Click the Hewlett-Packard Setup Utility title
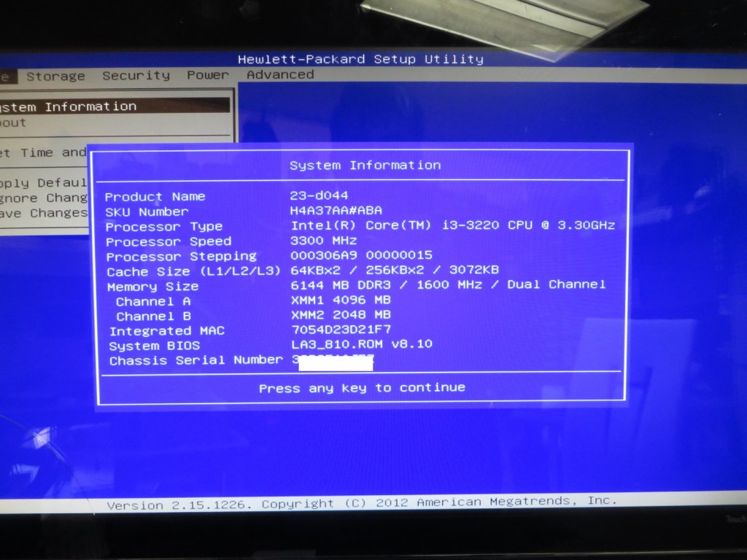This screenshot has height=560, width=747. (360, 59)
